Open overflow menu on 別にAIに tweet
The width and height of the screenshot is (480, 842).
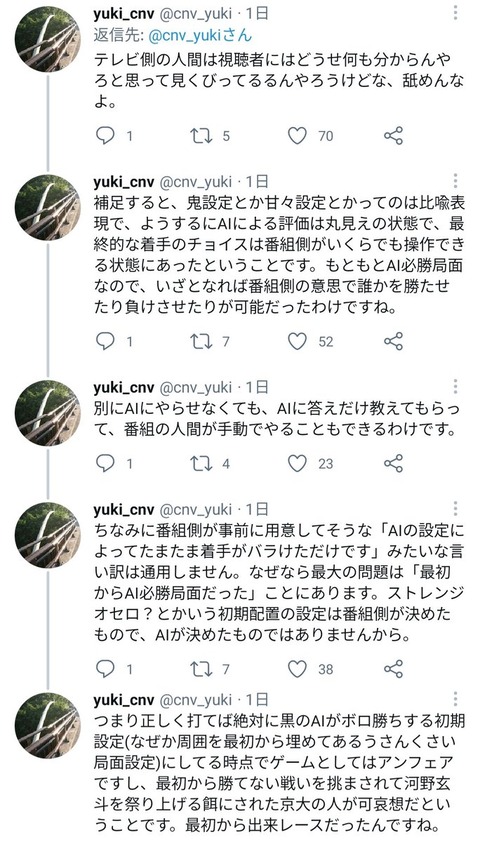[455, 387]
